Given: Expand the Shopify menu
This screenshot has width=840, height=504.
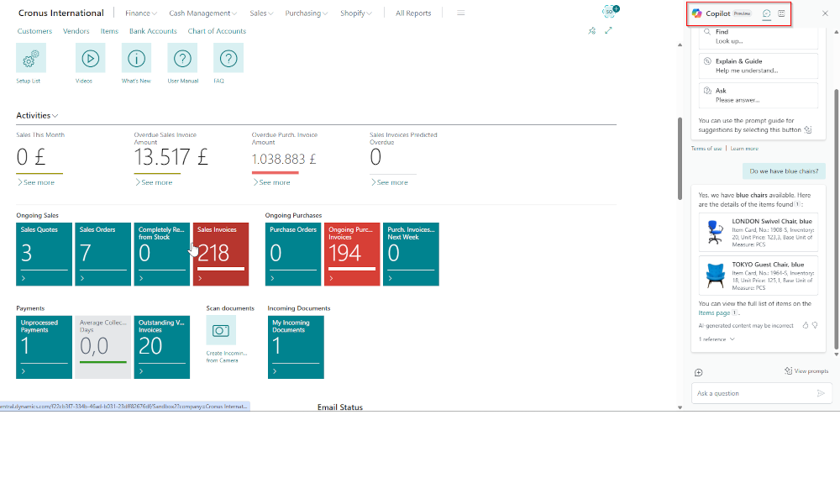Looking at the screenshot, I should (355, 13).
